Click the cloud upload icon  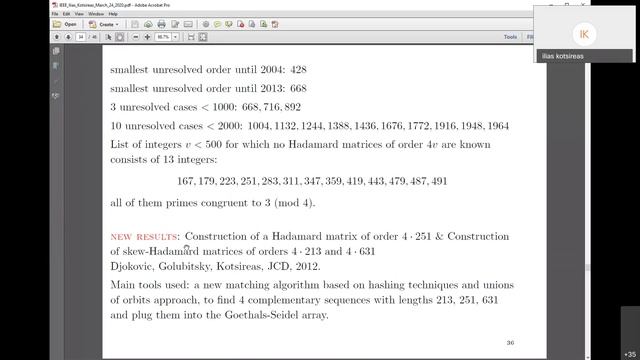[148, 24]
